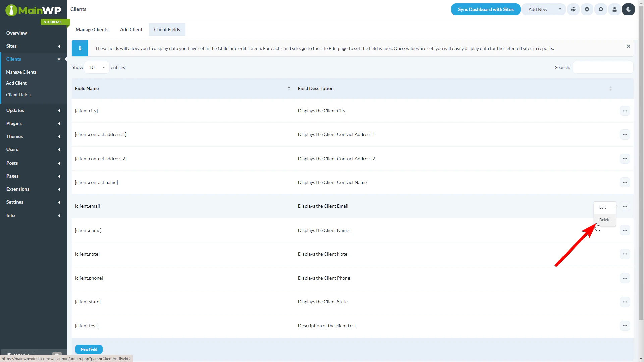Open Overview in the sidebar
The image size is (644, 362).
pyautogui.click(x=16, y=33)
